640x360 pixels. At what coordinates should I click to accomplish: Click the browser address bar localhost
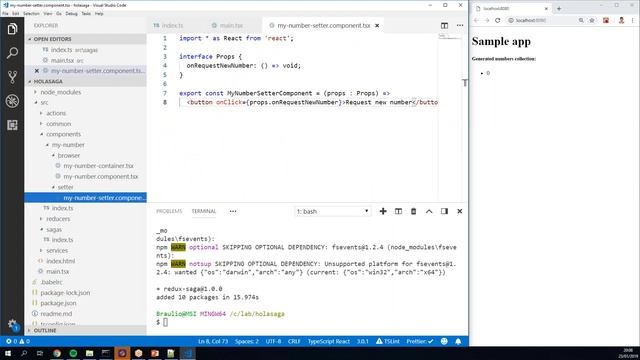(540, 20)
